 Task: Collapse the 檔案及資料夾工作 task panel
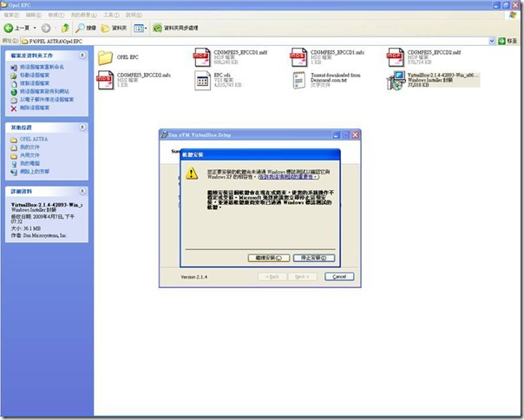point(82,56)
